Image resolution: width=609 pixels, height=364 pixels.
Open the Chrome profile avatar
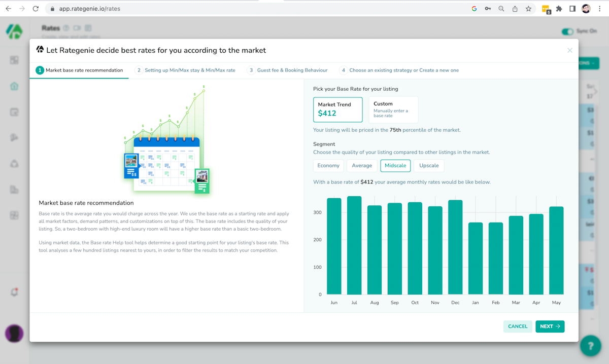click(586, 9)
